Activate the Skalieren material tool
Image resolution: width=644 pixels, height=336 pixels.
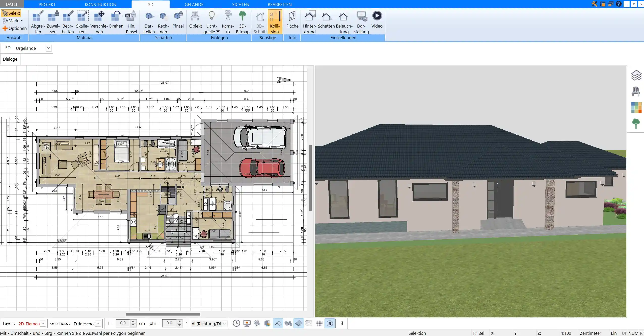click(83, 22)
